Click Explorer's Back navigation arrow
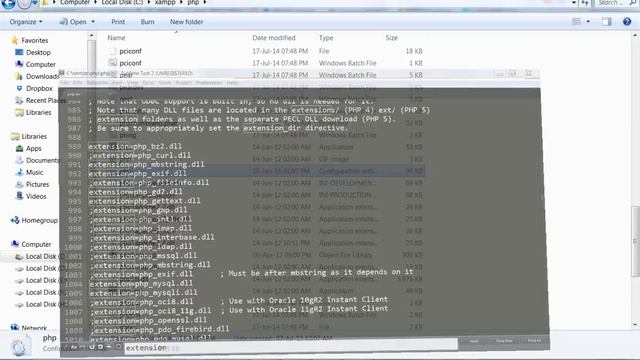 [x=8, y=3]
